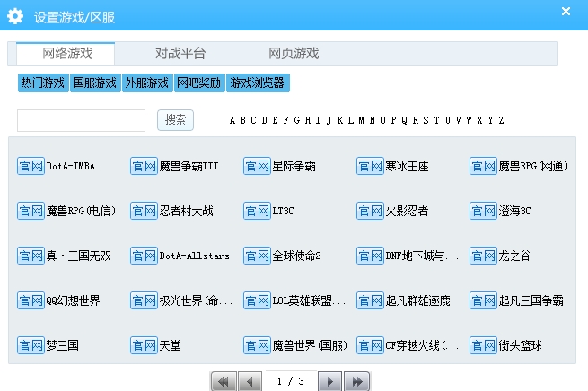Click the 官网 icon beside DotA-IMBA
The height and width of the screenshot is (391, 588).
coord(31,166)
